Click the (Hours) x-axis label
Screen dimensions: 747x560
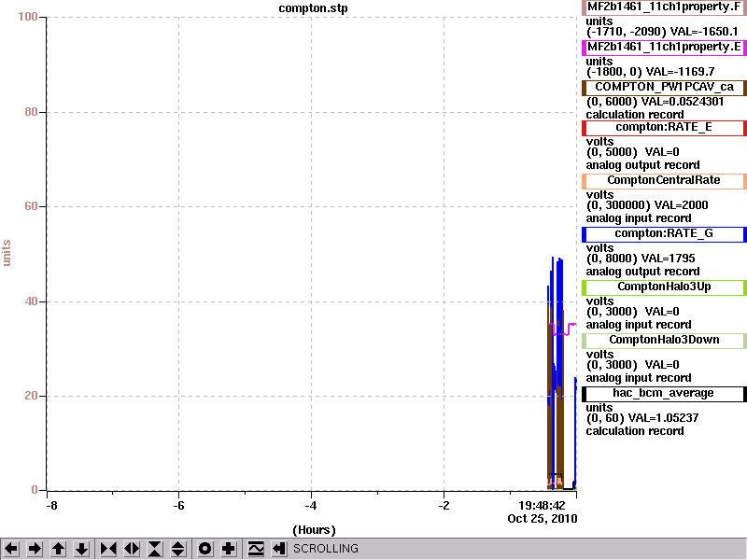tap(314, 530)
